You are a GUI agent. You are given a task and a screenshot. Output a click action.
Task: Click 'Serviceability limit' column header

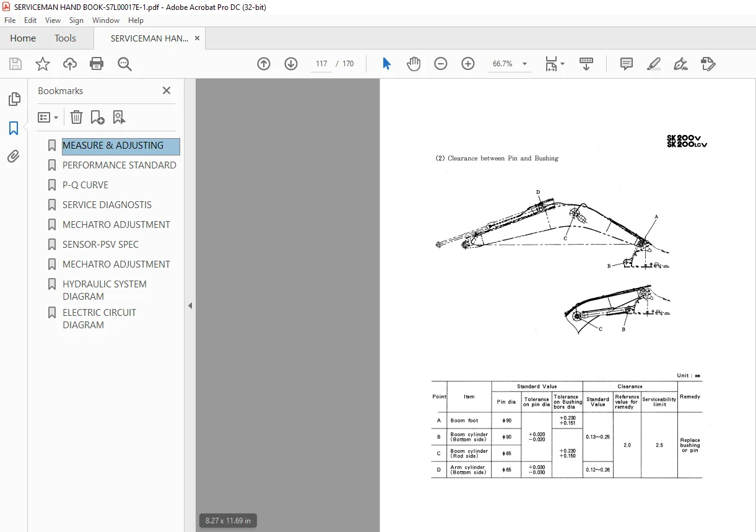click(x=659, y=402)
